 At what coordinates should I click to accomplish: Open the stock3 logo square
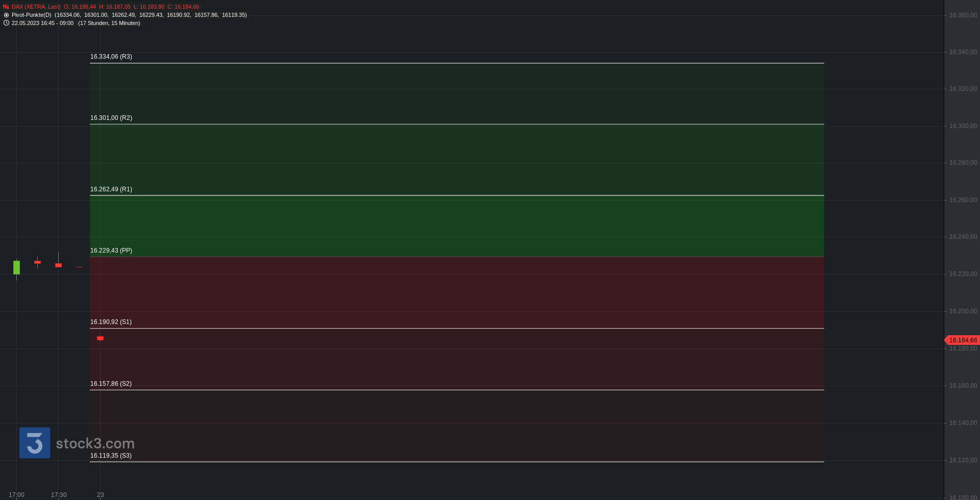[x=35, y=443]
